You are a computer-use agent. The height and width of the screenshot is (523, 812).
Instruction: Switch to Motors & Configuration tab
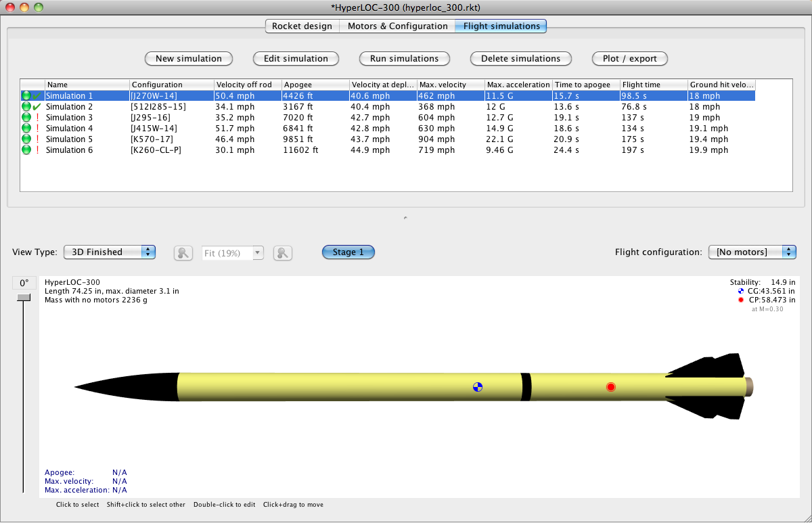pyautogui.click(x=397, y=26)
